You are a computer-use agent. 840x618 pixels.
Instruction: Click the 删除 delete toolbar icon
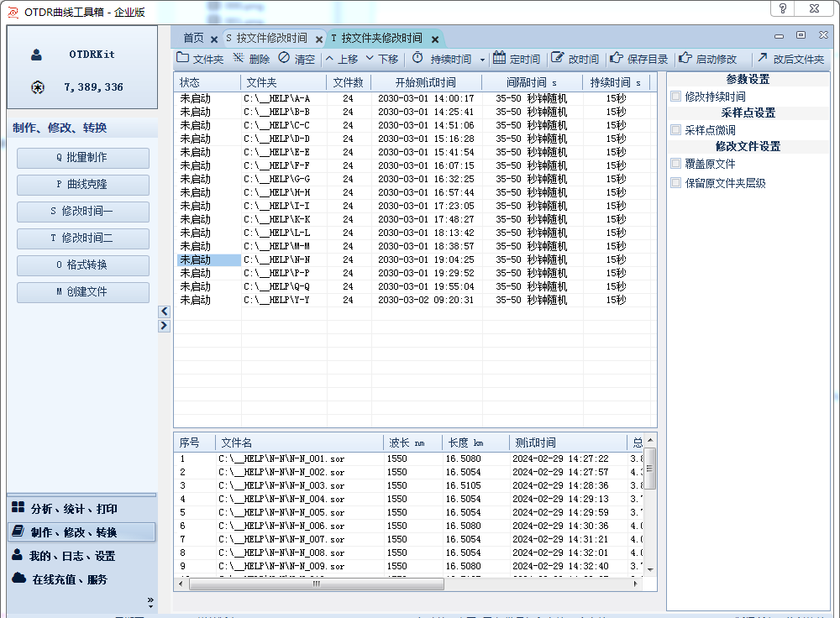pyautogui.click(x=239, y=58)
